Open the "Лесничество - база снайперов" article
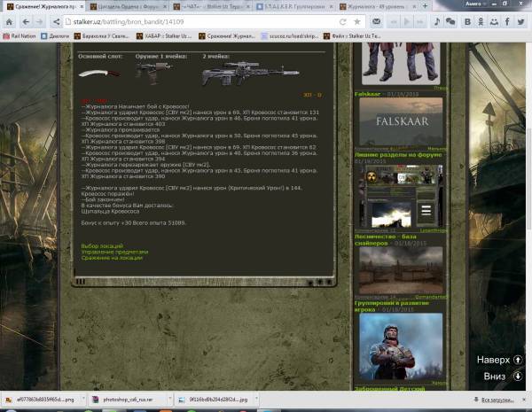Image resolution: width=532 pixels, height=412 pixels. (386, 240)
